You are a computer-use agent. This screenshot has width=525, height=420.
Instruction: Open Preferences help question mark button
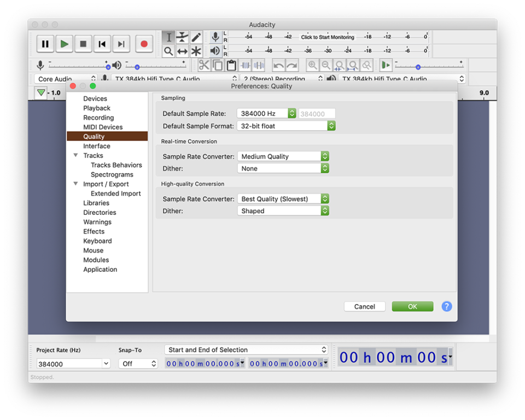(447, 306)
